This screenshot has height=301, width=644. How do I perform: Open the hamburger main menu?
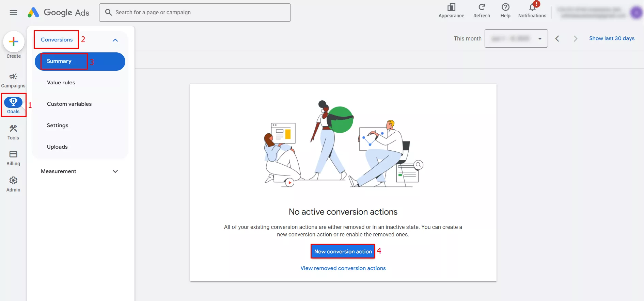[13, 13]
